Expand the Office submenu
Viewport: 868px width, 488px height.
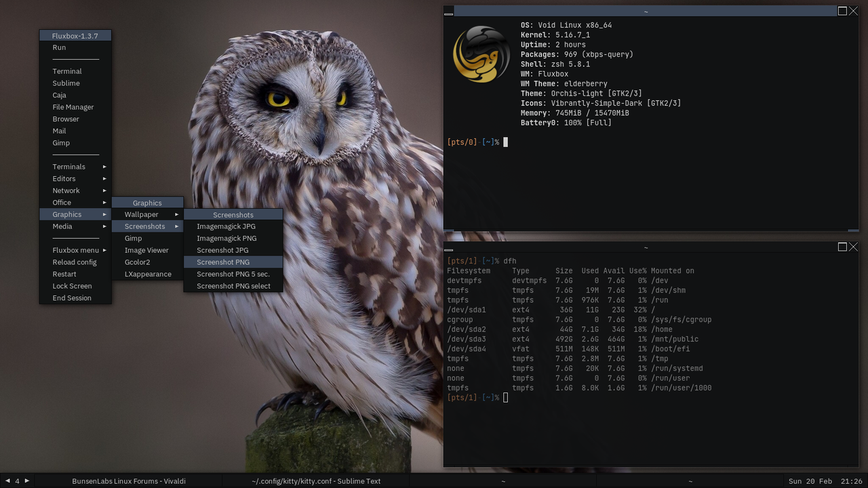75,203
